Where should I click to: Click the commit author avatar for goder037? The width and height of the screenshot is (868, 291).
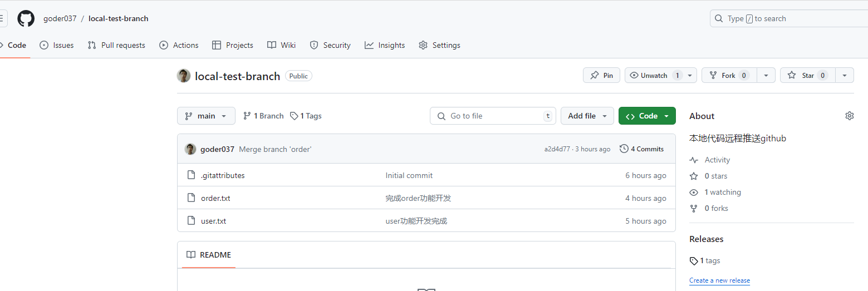[190, 149]
